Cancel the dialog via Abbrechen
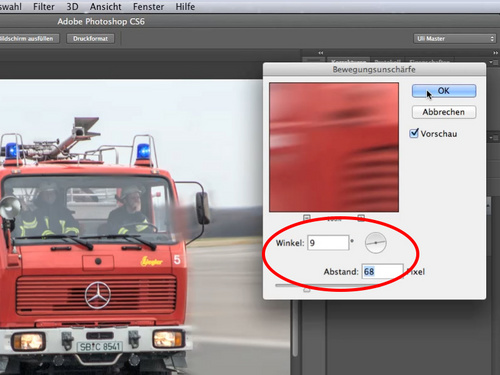This screenshot has height=375, width=500. (444, 112)
